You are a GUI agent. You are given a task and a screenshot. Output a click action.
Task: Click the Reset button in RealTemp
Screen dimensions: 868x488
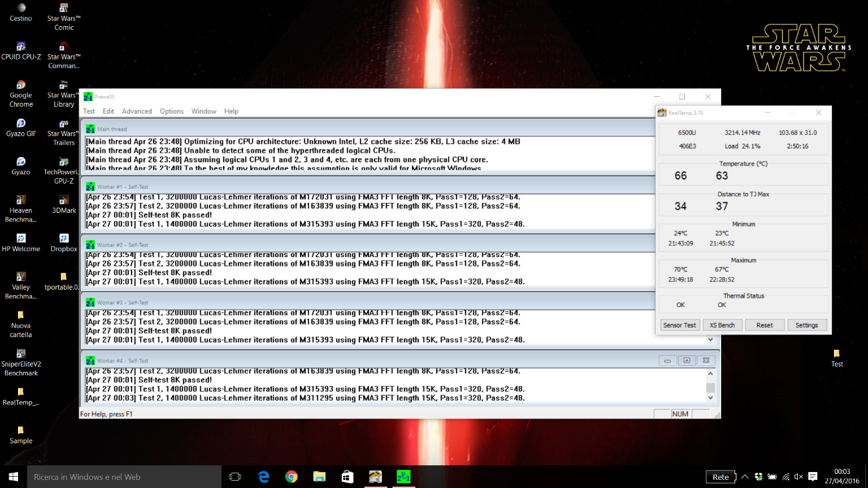765,325
